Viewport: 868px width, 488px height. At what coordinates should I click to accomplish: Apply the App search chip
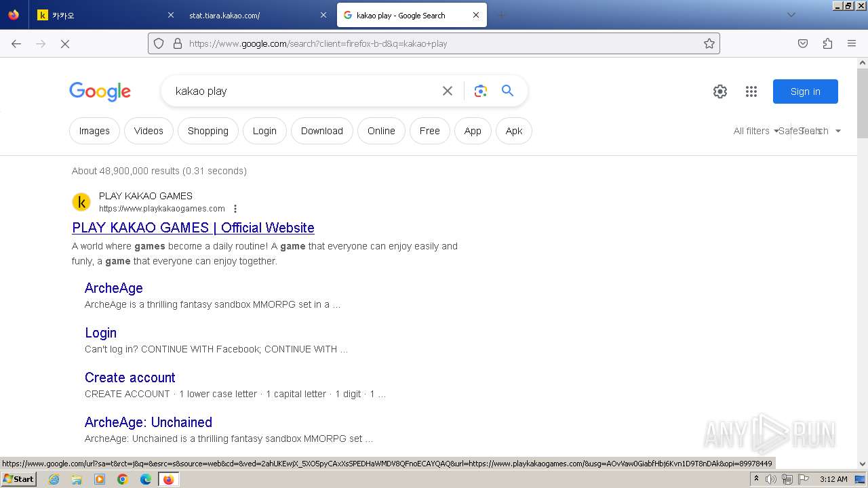[473, 131]
